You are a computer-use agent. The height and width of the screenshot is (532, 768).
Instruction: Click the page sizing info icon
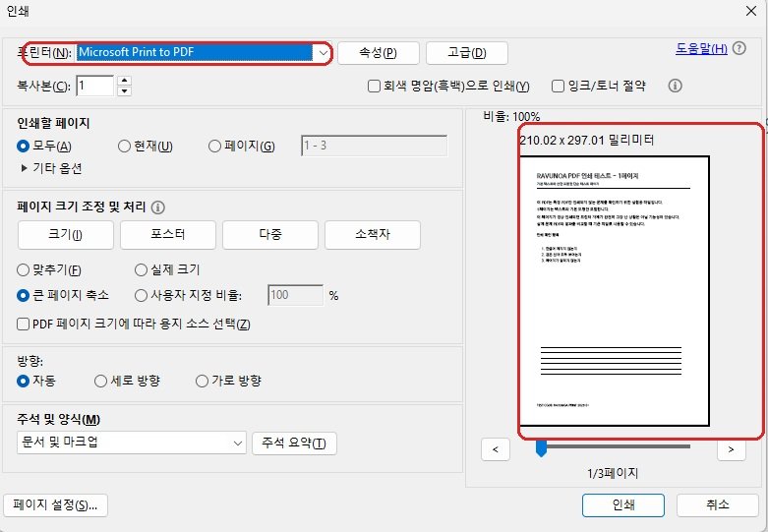tap(157, 207)
